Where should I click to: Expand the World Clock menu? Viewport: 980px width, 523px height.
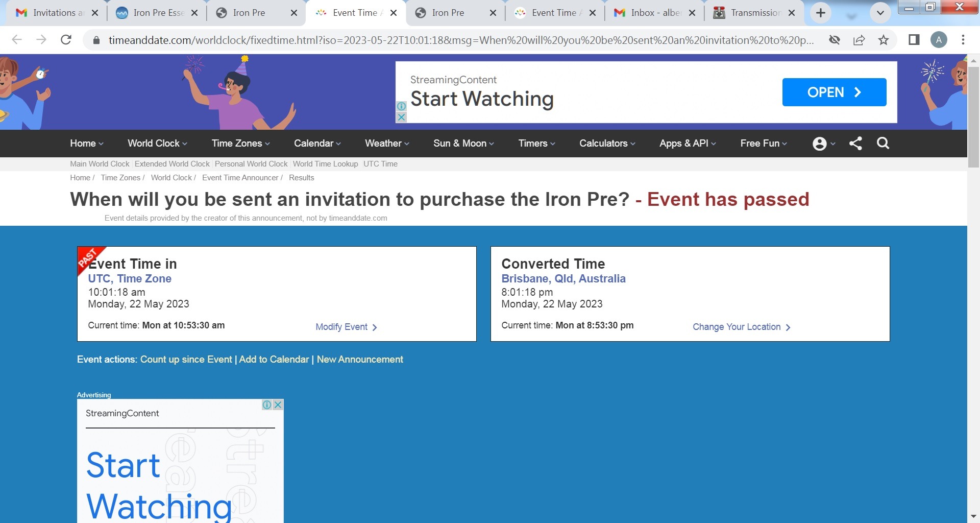(x=157, y=144)
